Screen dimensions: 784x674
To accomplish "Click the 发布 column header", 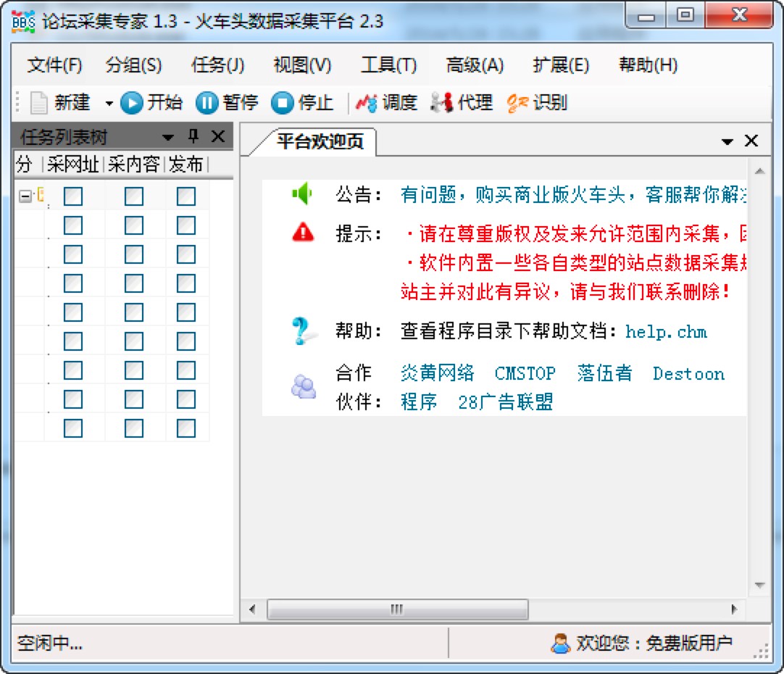I will pyautogui.click(x=186, y=164).
